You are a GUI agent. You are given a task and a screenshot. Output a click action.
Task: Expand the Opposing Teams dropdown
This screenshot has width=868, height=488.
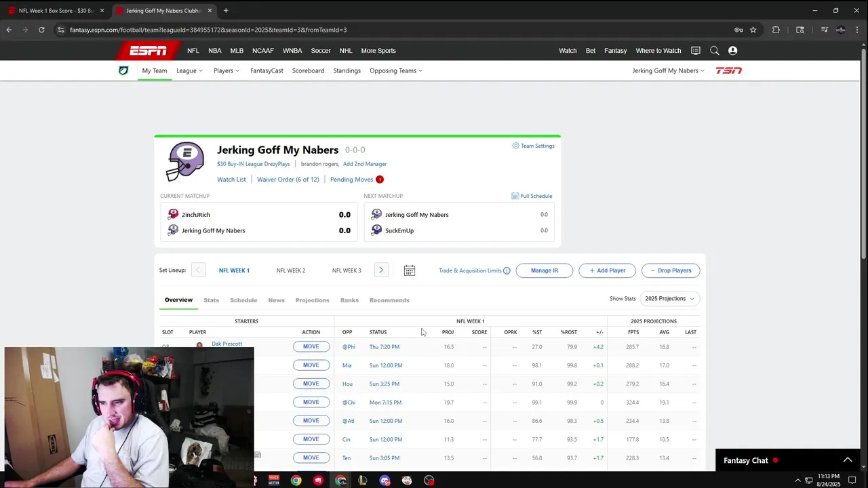click(396, 70)
